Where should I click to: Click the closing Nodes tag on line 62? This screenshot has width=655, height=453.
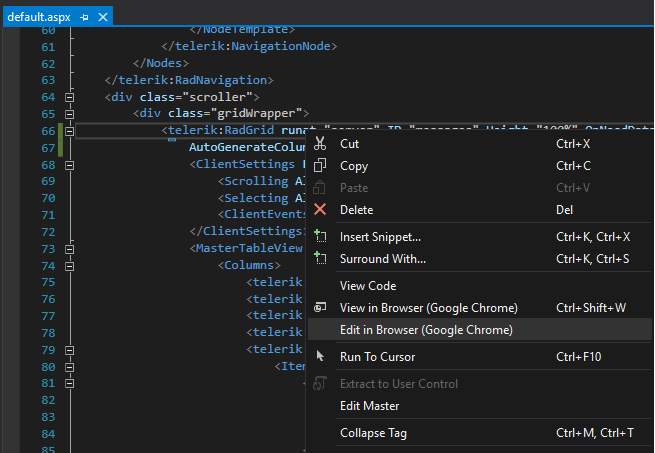click(161, 63)
